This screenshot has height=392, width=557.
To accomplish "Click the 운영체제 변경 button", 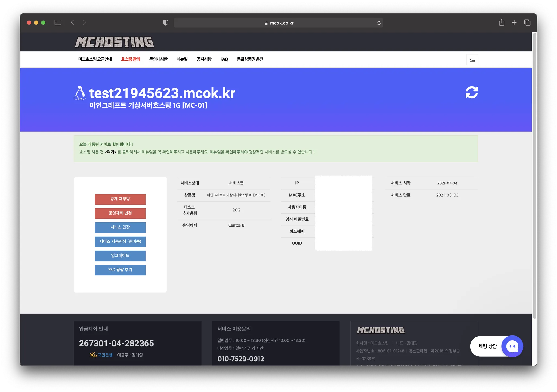I will click(120, 213).
